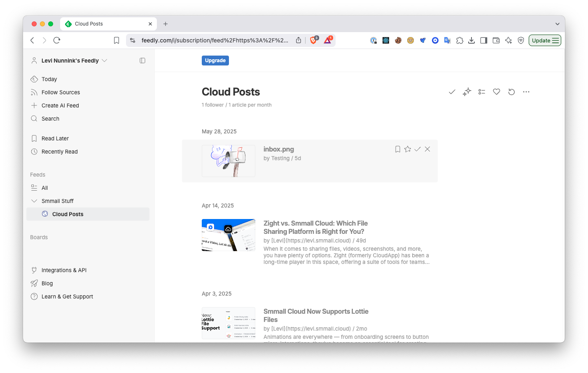Star the inbox.png article to a board
Image resolution: width=588 pixels, height=373 pixels.
click(x=408, y=149)
